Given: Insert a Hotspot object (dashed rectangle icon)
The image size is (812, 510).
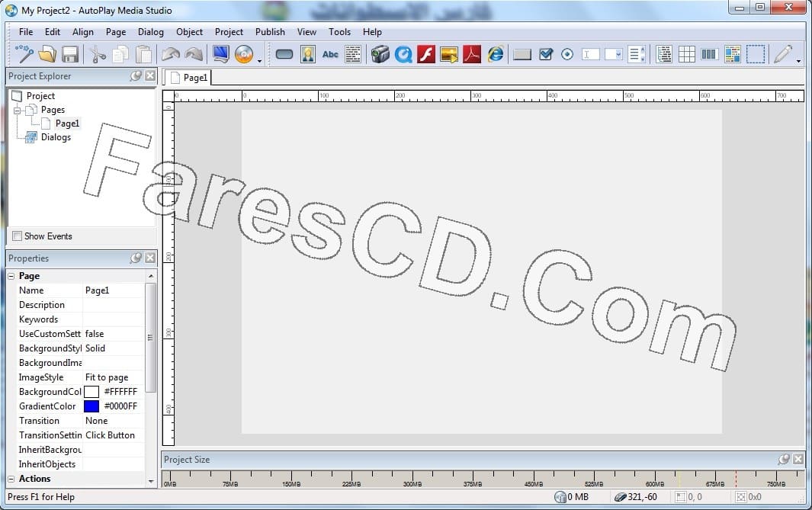Looking at the screenshot, I should (x=756, y=54).
